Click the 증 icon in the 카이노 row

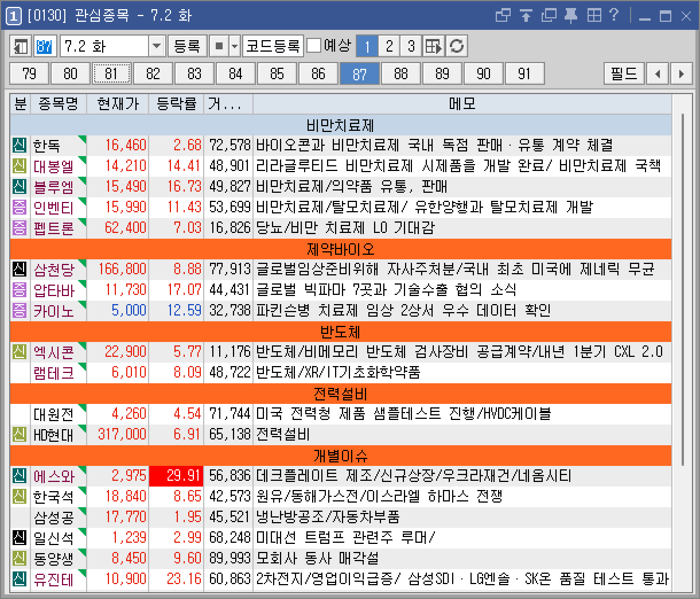click(20, 310)
